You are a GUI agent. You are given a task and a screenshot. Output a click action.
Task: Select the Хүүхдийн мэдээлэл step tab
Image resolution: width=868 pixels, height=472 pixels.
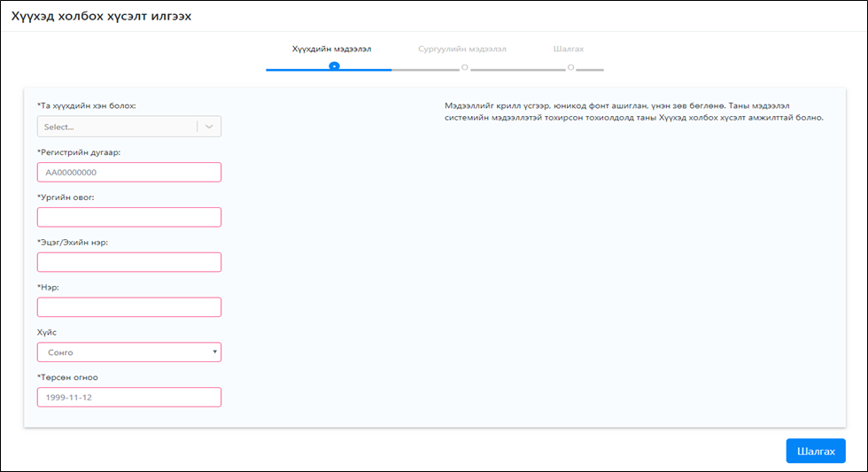(331, 49)
